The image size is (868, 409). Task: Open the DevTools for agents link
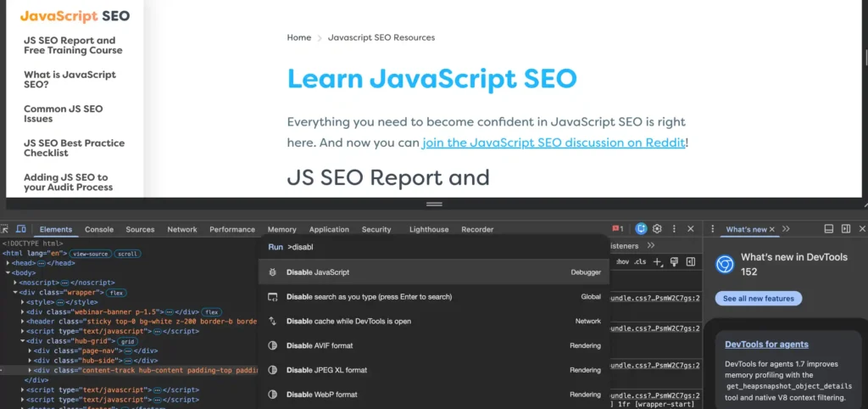pyautogui.click(x=766, y=345)
